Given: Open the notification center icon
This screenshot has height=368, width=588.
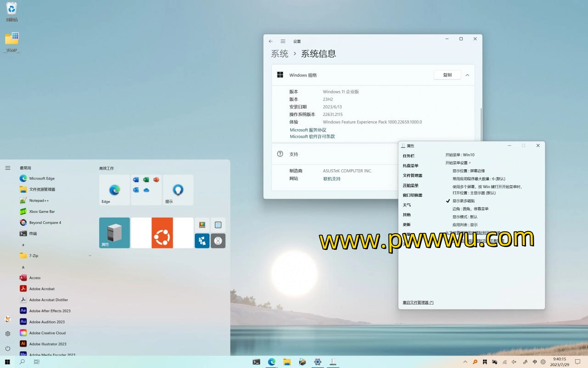Looking at the screenshot, I should point(577,362).
